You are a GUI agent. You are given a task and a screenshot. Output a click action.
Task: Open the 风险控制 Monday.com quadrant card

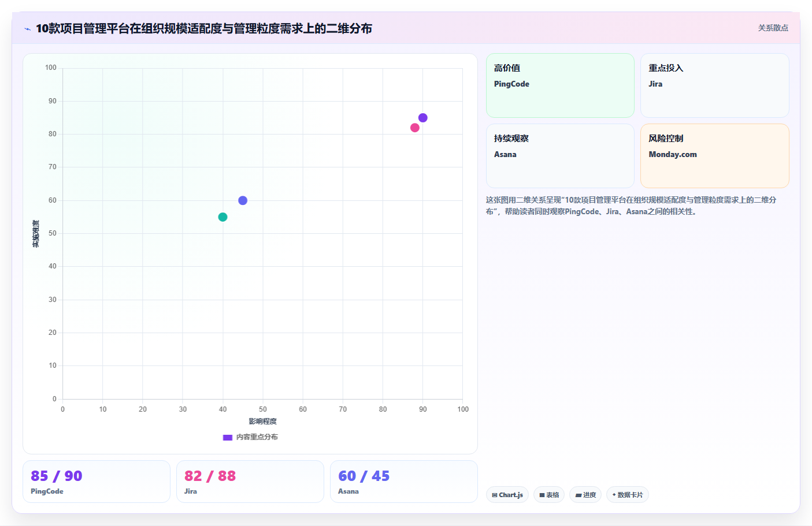pyautogui.click(x=715, y=156)
